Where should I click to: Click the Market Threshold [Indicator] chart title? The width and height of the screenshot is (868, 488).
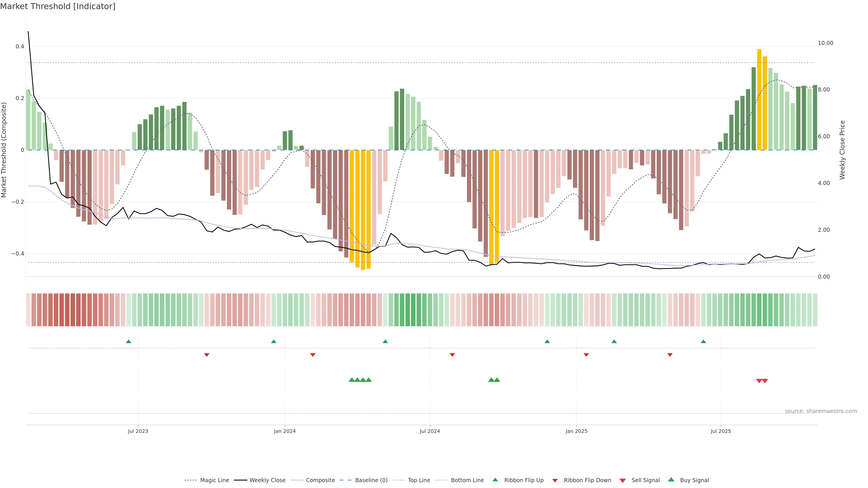tap(58, 6)
